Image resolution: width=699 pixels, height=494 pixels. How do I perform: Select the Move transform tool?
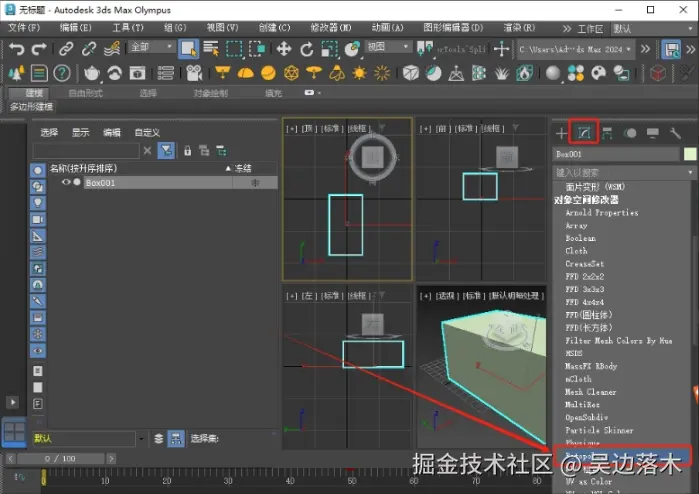coord(283,48)
